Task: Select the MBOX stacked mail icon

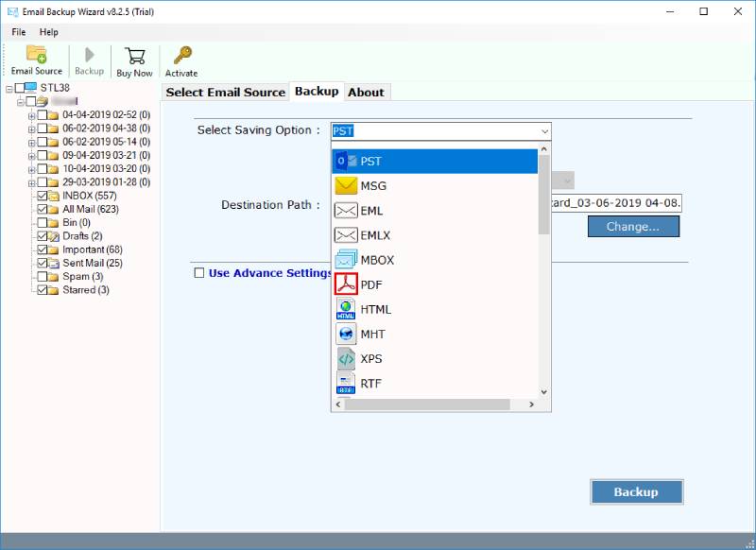Action: click(346, 259)
